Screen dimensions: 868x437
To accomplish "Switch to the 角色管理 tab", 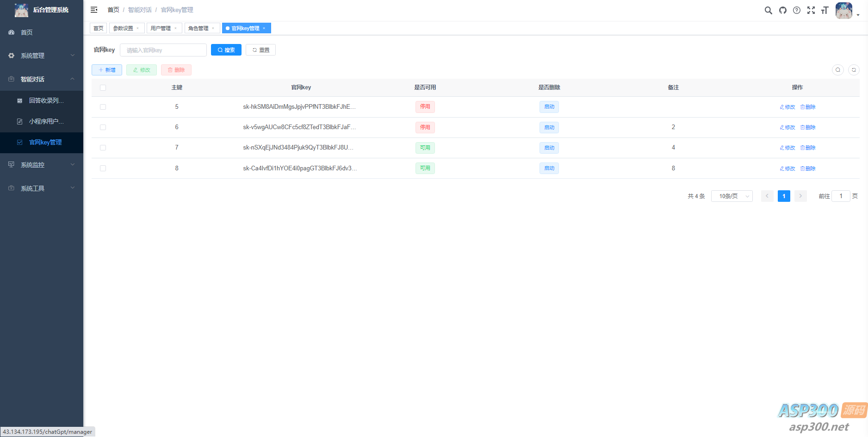I will (198, 28).
